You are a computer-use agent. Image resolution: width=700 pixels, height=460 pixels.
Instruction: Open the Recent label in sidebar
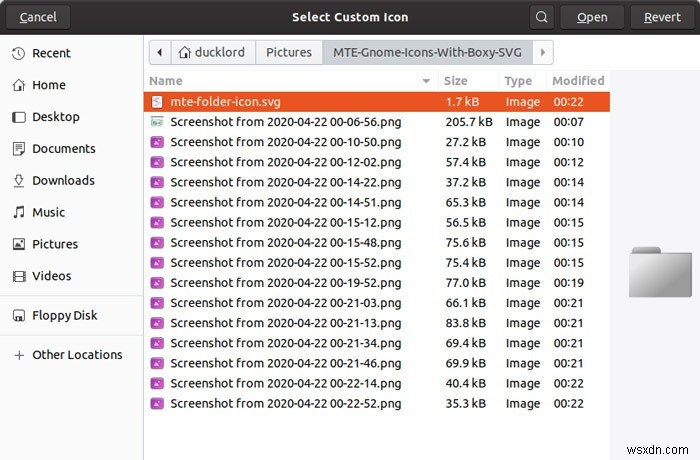51,54
